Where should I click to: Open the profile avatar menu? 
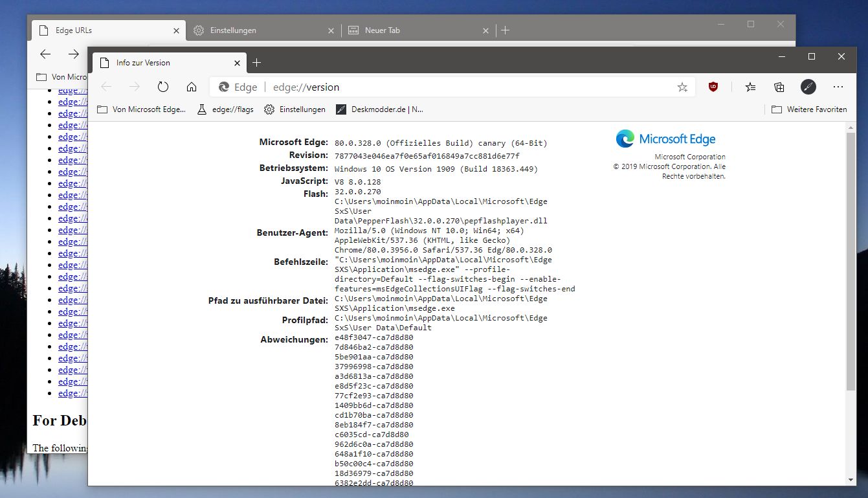(x=808, y=87)
